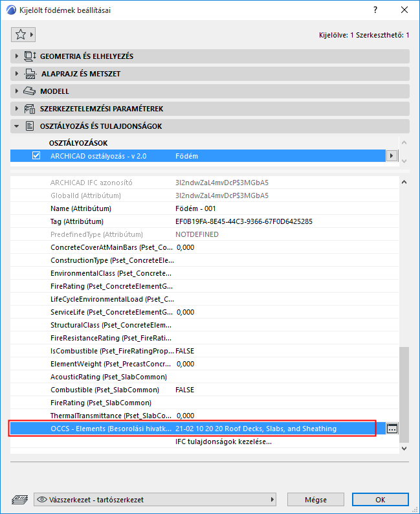Select the FireRating (Pset_SlabCommon) row

(204, 403)
